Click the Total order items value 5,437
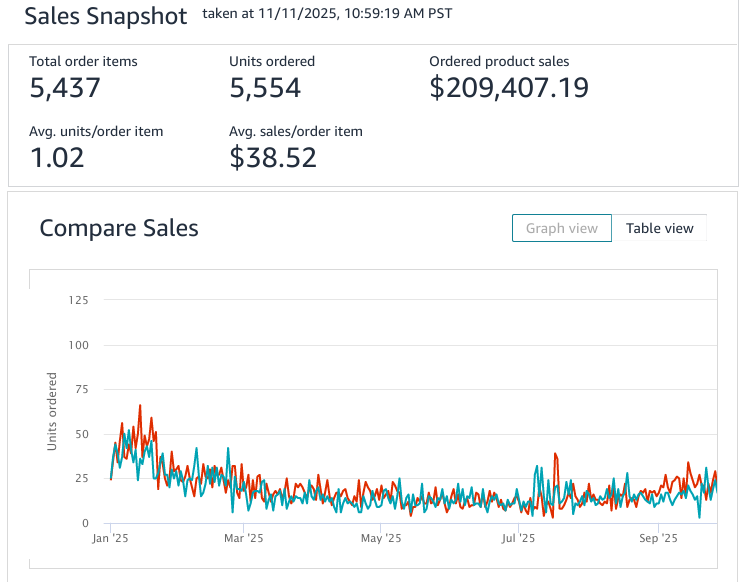This screenshot has height=582, width=745. coord(65,88)
